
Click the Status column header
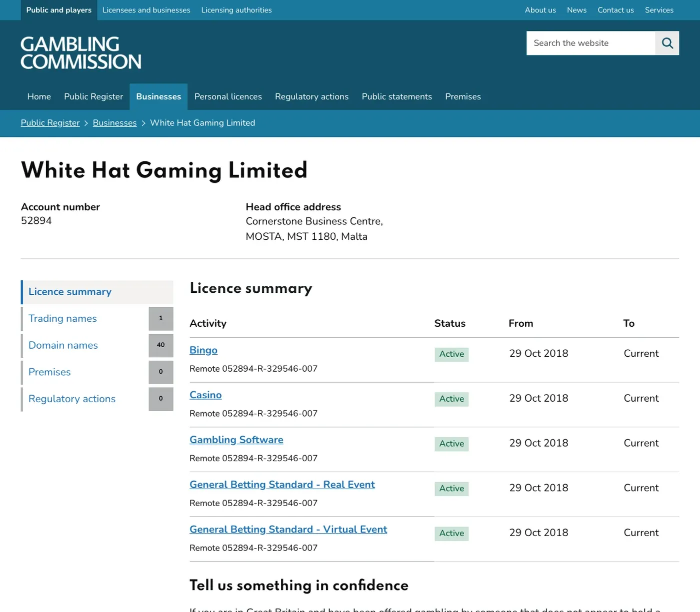[x=450, y=324]
